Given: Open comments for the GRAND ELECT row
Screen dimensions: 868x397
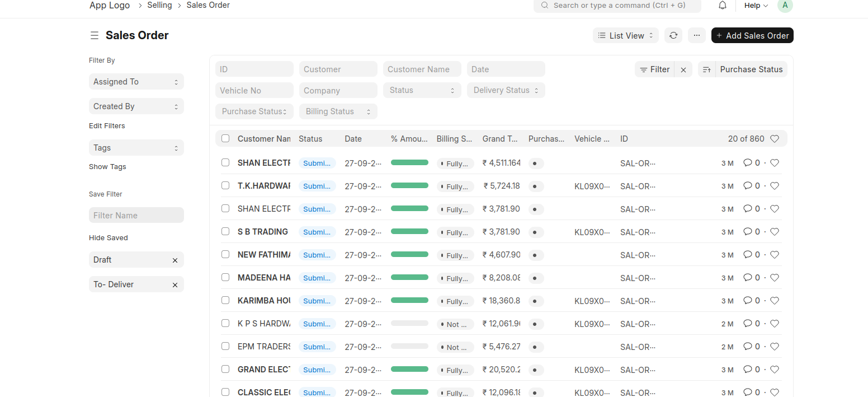Looking at the screenshot, I should pyautogui.click(x=751, y=370).
